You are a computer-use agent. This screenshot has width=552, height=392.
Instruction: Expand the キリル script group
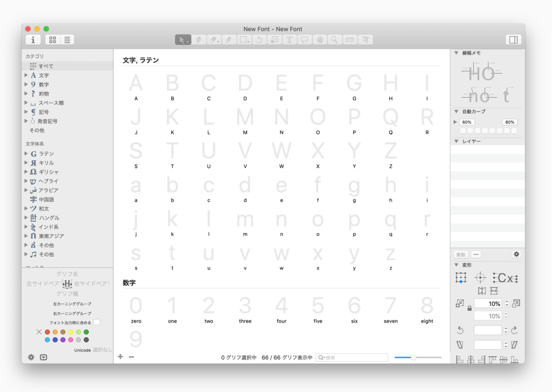(26, 163)
